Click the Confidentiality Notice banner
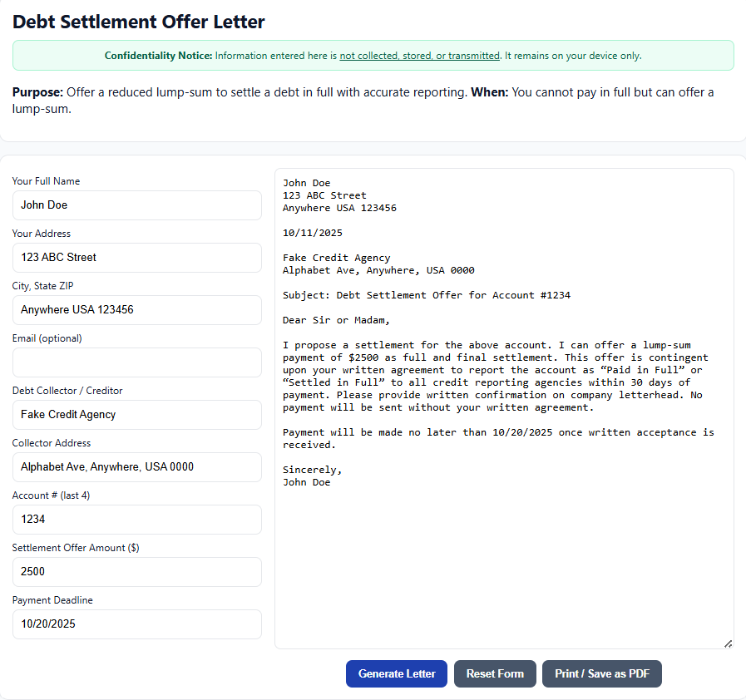This screenshot has height=700, width=746. click(x=373, y=56)
